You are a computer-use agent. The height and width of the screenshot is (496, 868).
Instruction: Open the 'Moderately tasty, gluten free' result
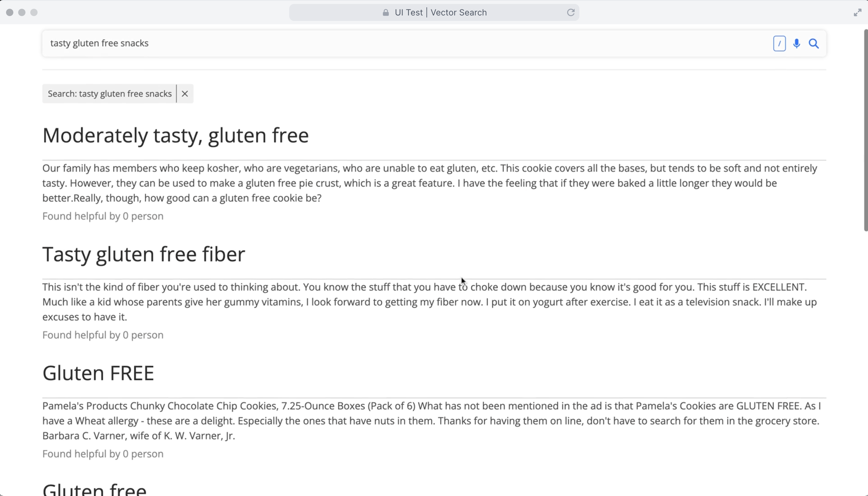pyautogui.click(x=175, y=135)
